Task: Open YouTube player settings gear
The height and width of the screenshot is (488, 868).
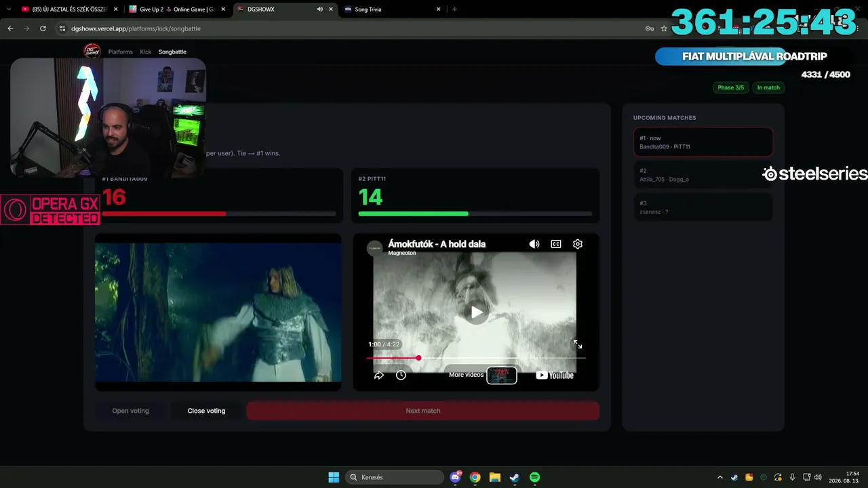Action: pos(578,244)
